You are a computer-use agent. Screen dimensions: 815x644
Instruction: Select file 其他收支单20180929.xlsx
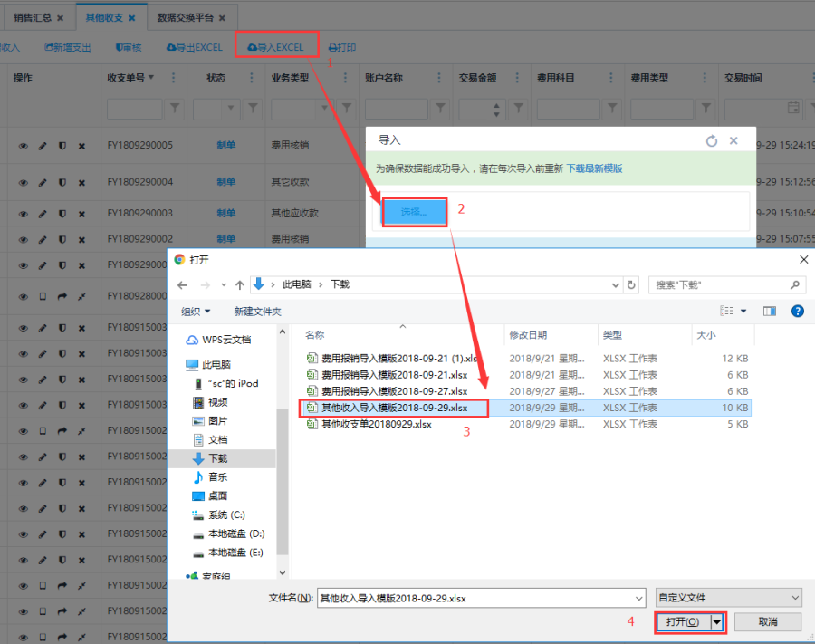(x=376, y=424)
